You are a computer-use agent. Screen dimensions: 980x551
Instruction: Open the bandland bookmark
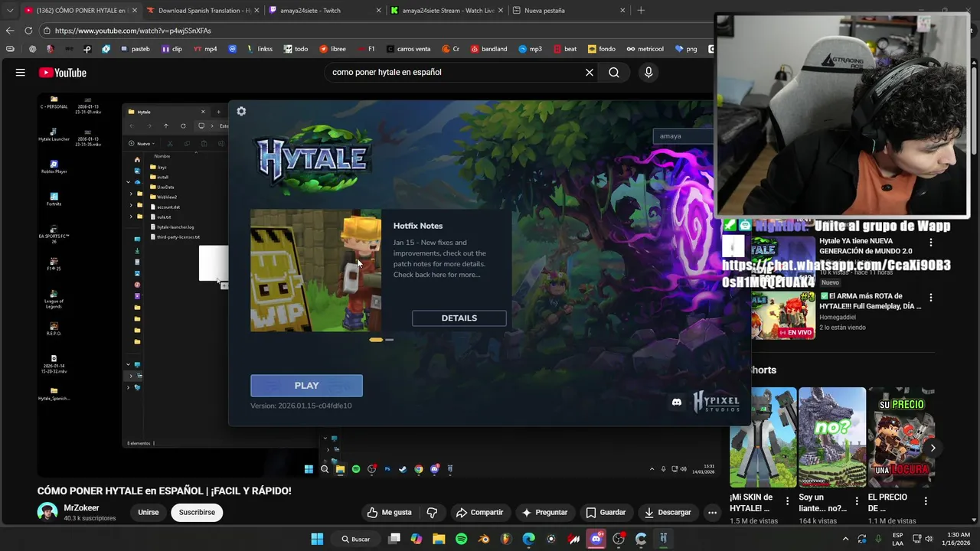click(x=488, y=49)
